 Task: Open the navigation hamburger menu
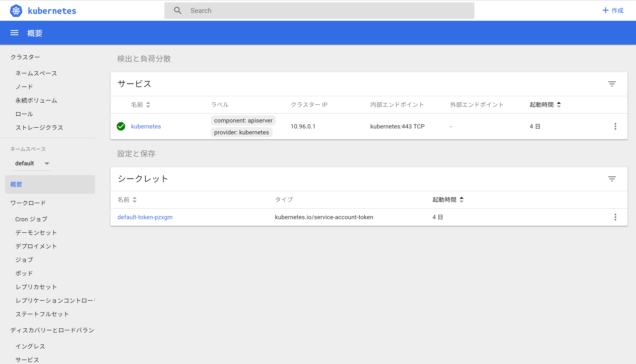point(14,33)
